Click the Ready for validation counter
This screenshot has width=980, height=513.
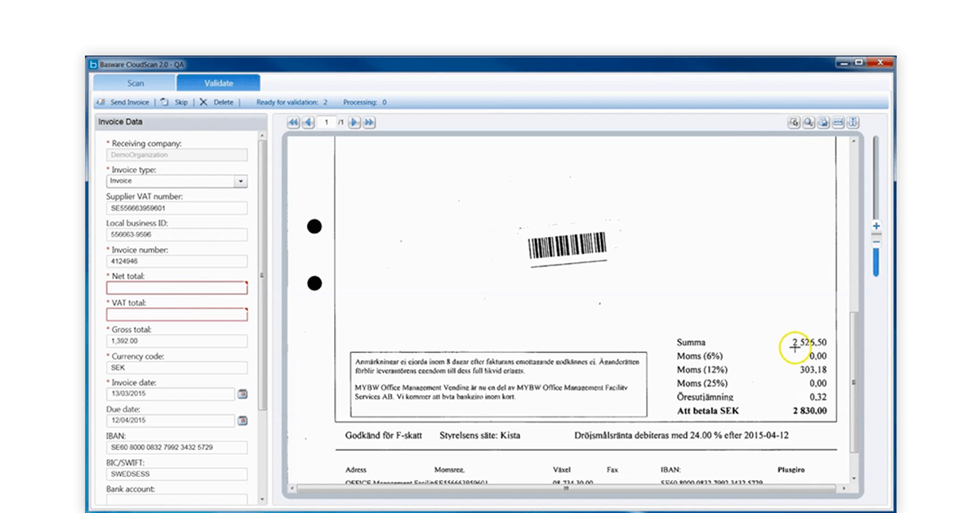(292, 103)
